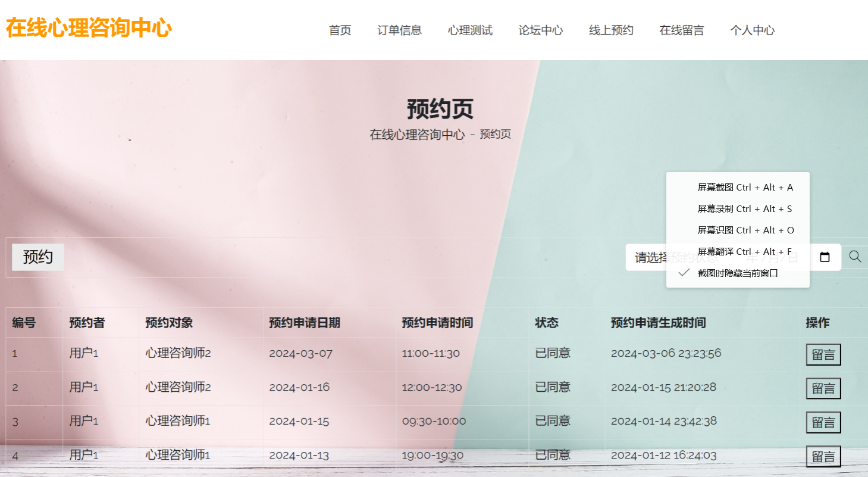This screenshot has height=477, width=868.
Task: Open the 心理测试 navigation item
Action: pos(470,30)
